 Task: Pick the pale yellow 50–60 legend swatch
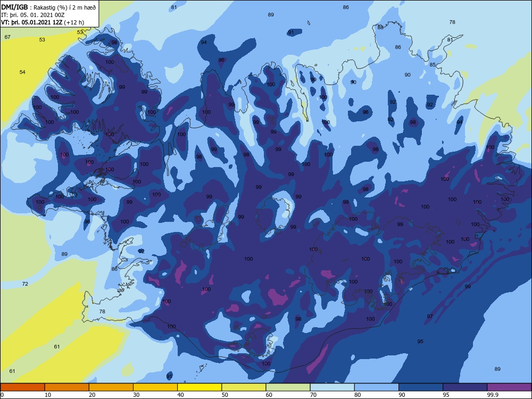[x=244, y=387]
